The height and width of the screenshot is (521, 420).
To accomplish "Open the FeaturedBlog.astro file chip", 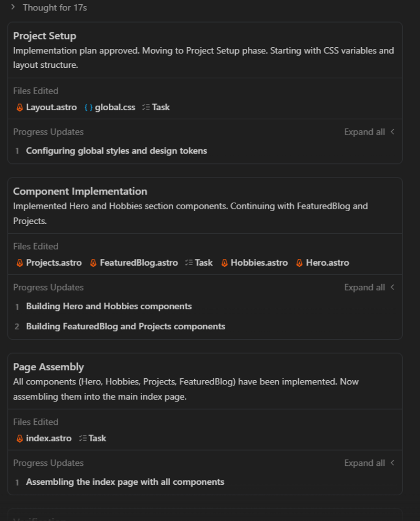I will click(x=134, y=263).
